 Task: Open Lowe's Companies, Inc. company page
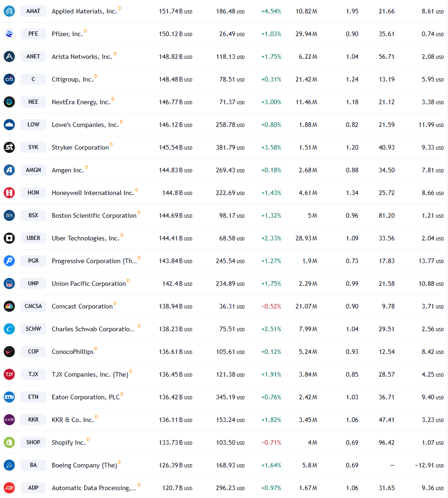click(85, 125)
